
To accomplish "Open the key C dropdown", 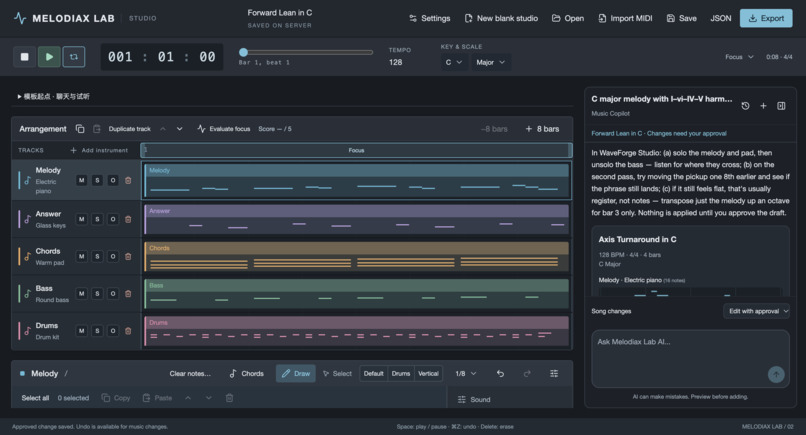I will (453, 62).
